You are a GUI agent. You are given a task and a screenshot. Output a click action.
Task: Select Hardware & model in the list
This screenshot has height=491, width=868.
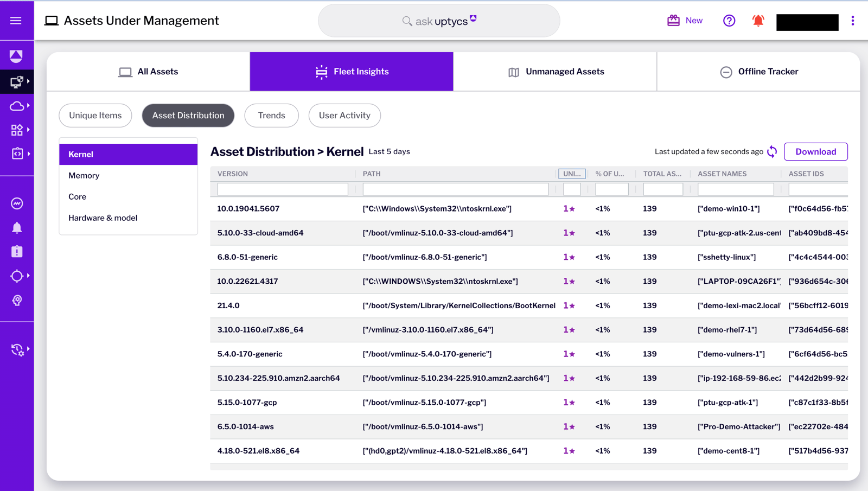129,218
